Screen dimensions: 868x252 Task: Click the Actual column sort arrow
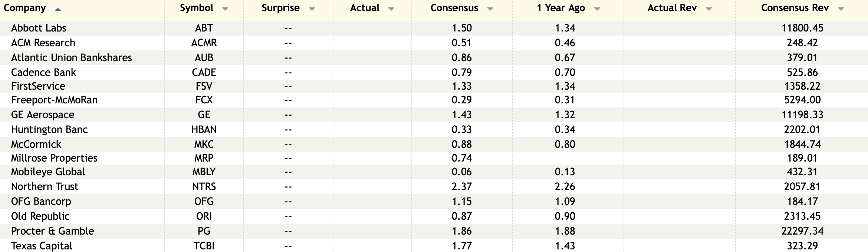tap(391, 9)
